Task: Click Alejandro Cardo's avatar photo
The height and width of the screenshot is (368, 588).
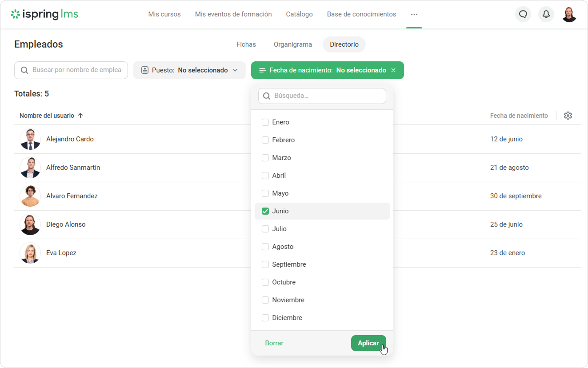Action: (x=30, y=139)
